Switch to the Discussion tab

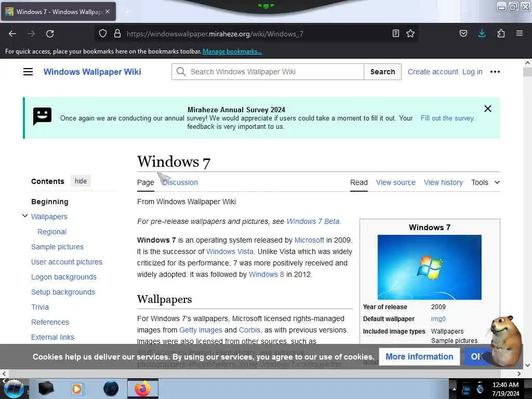pos(180,182)
